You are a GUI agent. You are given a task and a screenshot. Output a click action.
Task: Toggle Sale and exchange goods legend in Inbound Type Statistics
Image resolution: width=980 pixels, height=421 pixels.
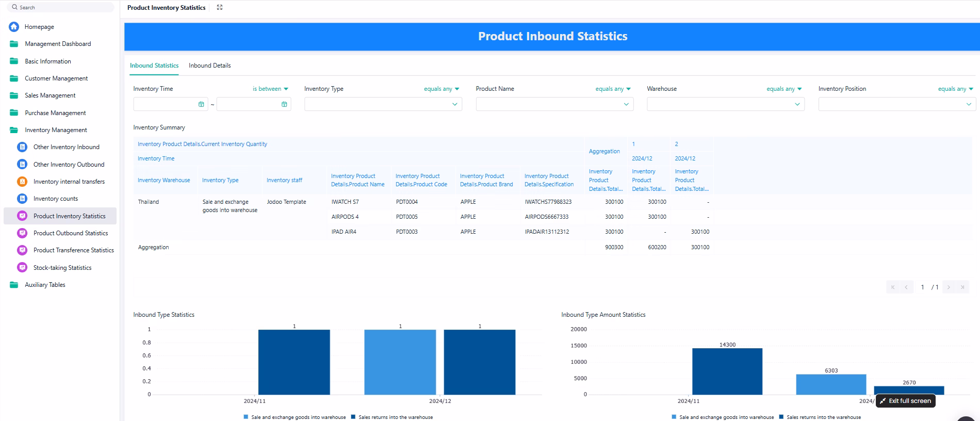point(294,417)
